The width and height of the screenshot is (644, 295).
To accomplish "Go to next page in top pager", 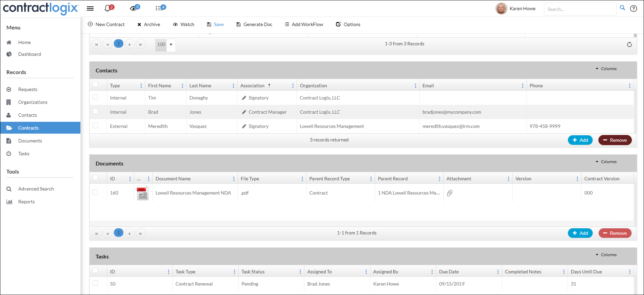I will coord(130,44).
